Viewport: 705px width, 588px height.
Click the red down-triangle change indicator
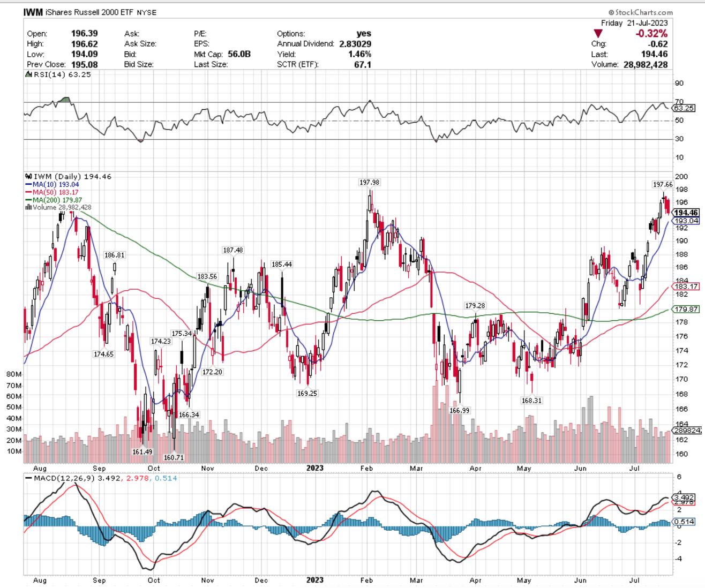(x=598, y=34)
